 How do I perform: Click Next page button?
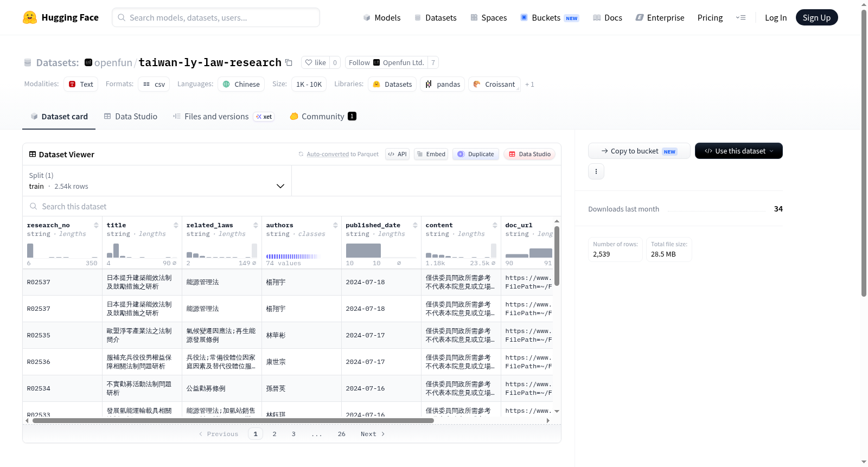373,434
